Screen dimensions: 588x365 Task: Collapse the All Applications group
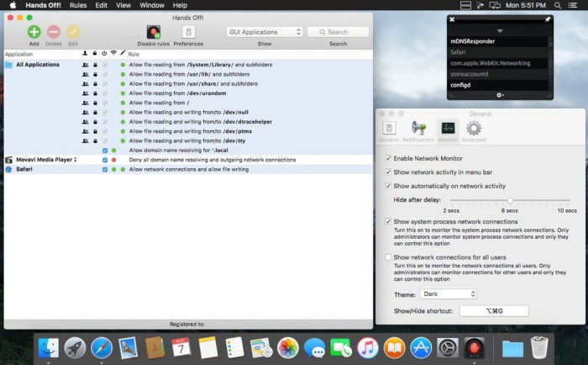[8, 65]
